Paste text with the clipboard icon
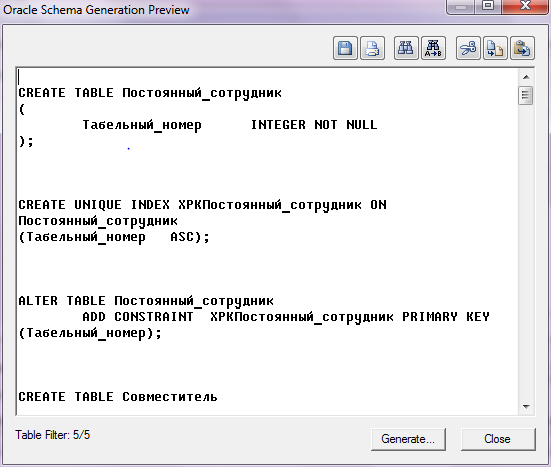Screen dimensions: 551x467 [523, 48]
